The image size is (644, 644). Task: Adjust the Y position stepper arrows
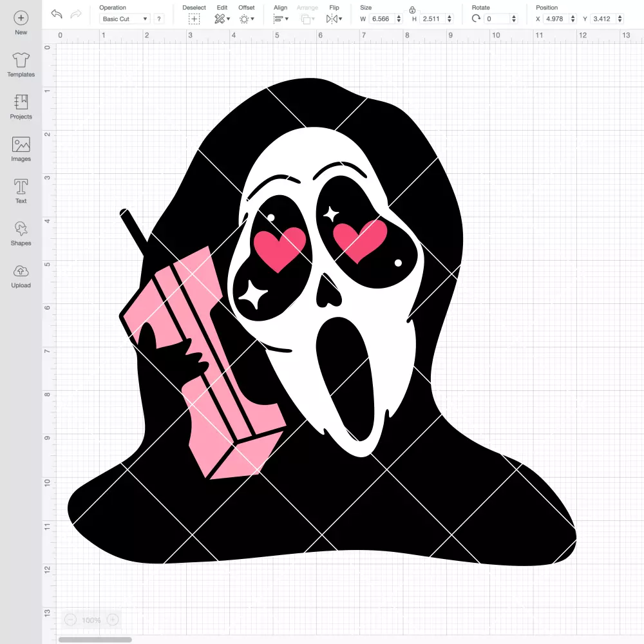tap(620, 19)
